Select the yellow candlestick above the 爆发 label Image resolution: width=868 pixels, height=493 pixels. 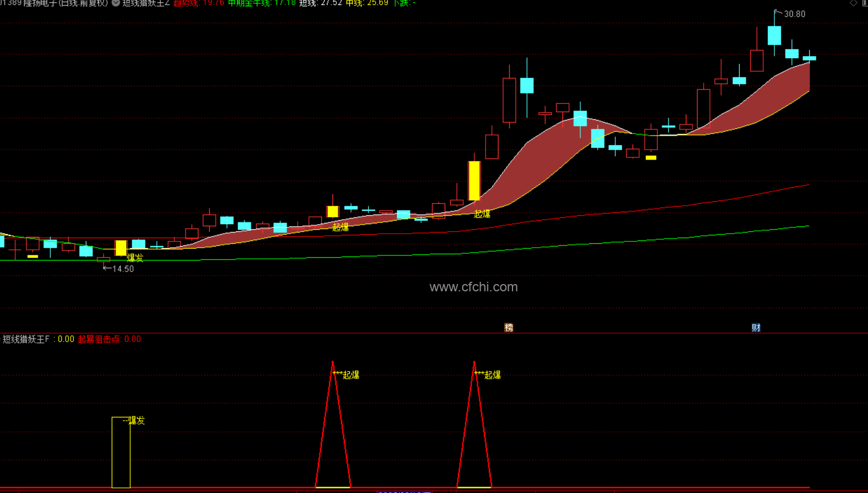121,248
